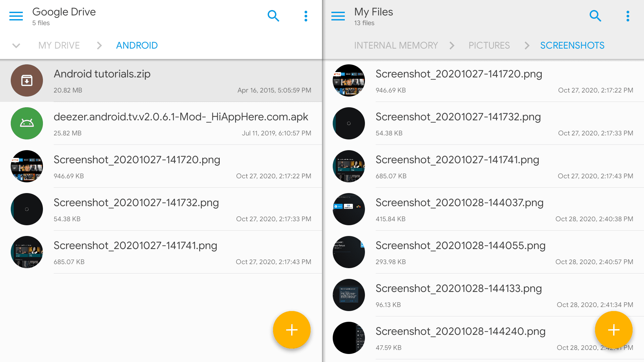
Task: Open Screenshot_20201027-141741.png in Google Drive pane
Action: (161, 252)
